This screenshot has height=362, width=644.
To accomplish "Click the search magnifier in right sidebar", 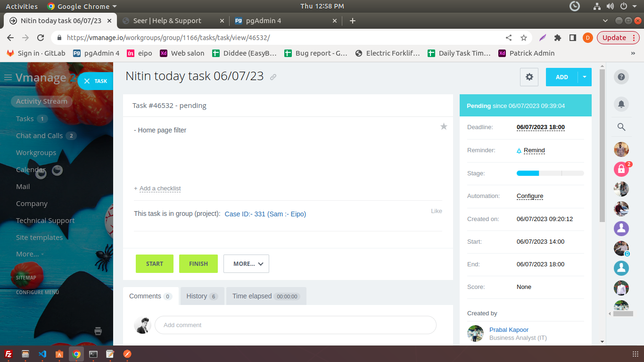I will 621,127.
